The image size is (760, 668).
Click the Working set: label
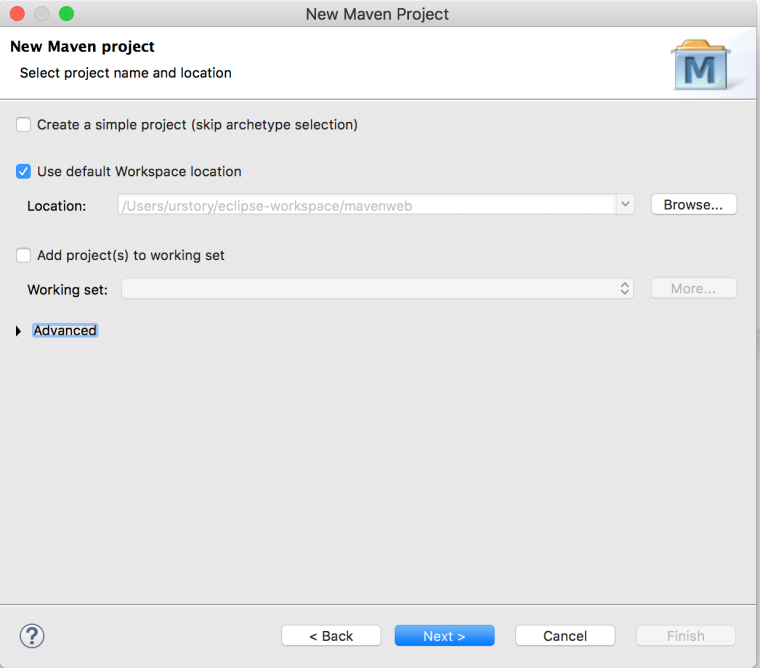point(68,289)
